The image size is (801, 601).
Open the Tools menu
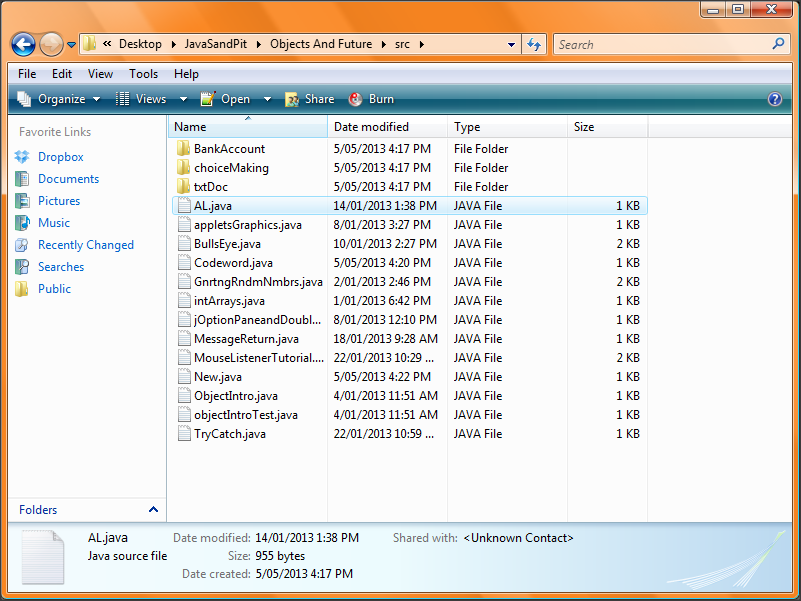(x=143, y=74)
